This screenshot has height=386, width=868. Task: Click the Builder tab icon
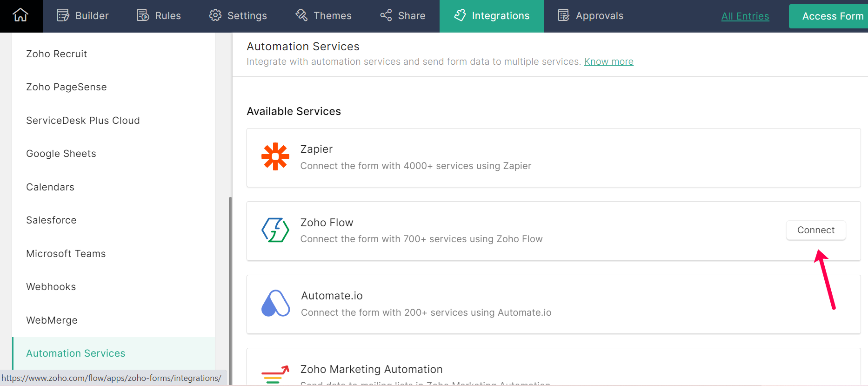63,15
